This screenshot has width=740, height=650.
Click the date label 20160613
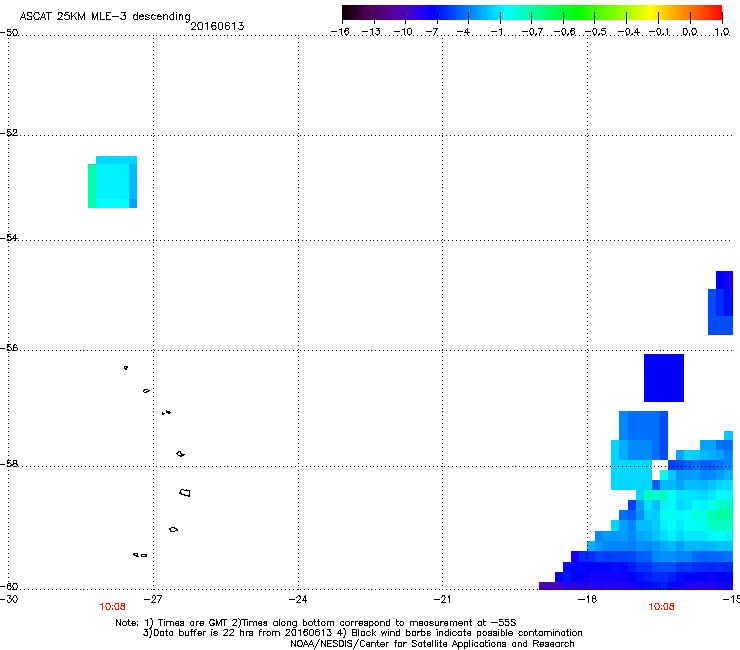(x=217, y=26)
